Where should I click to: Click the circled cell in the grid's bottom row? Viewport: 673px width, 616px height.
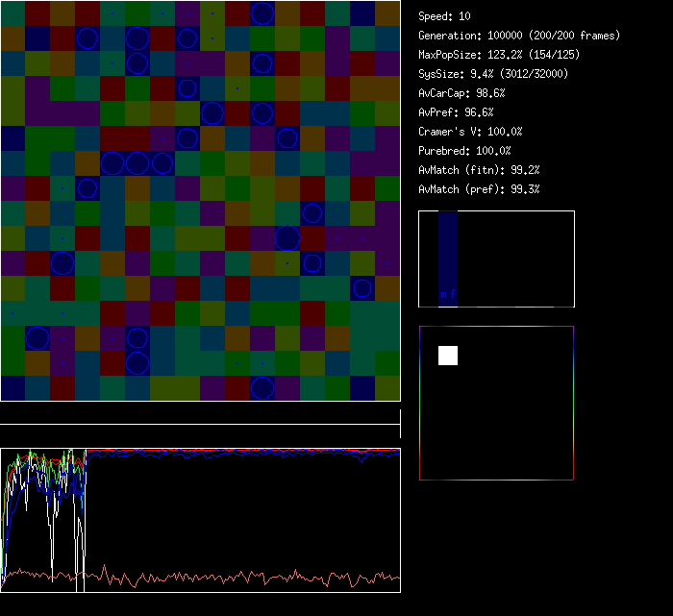pyautogui.click(x=262, y=388)
